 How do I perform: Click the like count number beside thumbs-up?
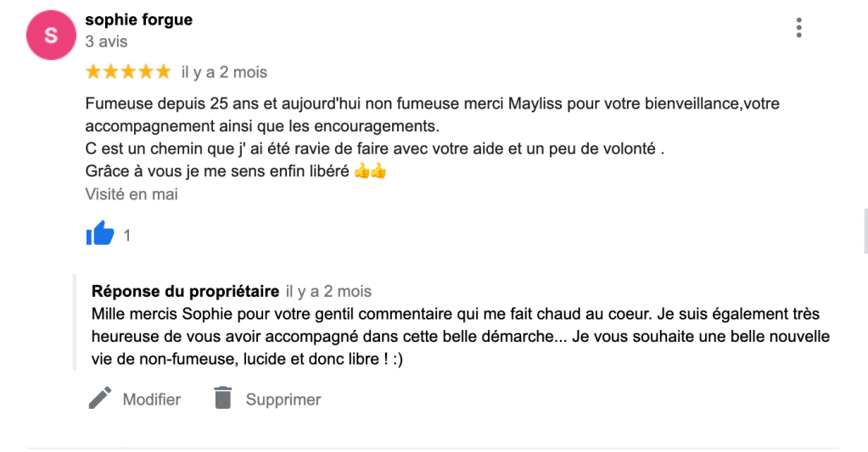(127, 236)
